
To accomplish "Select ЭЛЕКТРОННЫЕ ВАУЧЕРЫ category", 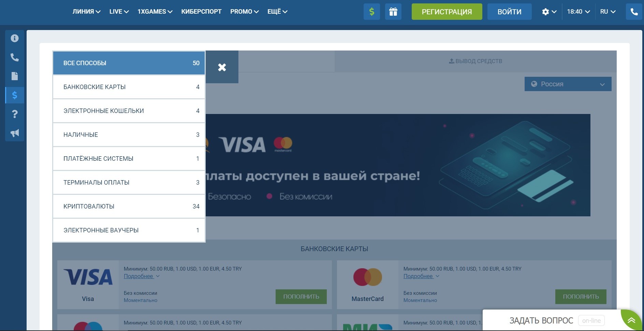I will click(129, 230).
